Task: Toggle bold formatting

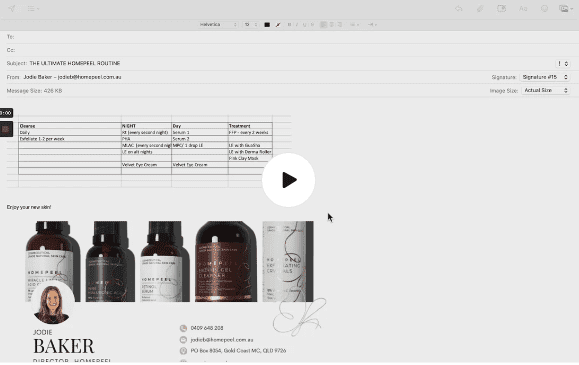Action: (289, 25)
